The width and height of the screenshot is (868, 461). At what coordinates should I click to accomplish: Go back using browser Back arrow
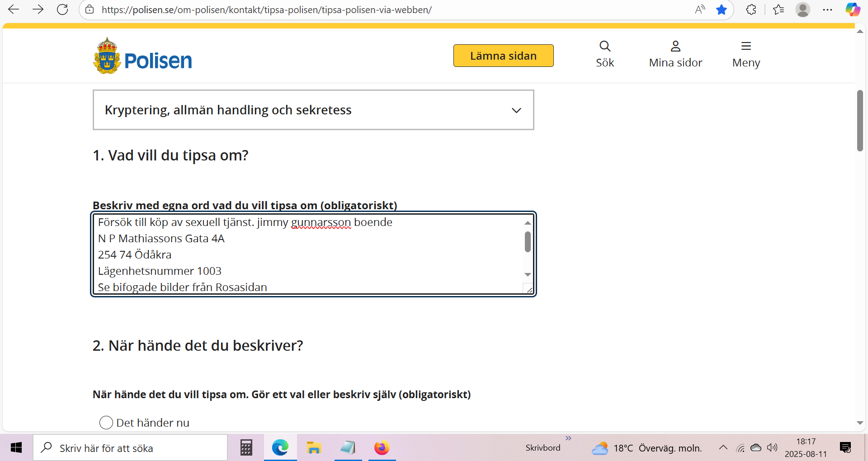pyautogui.click(x=14, y=9)
